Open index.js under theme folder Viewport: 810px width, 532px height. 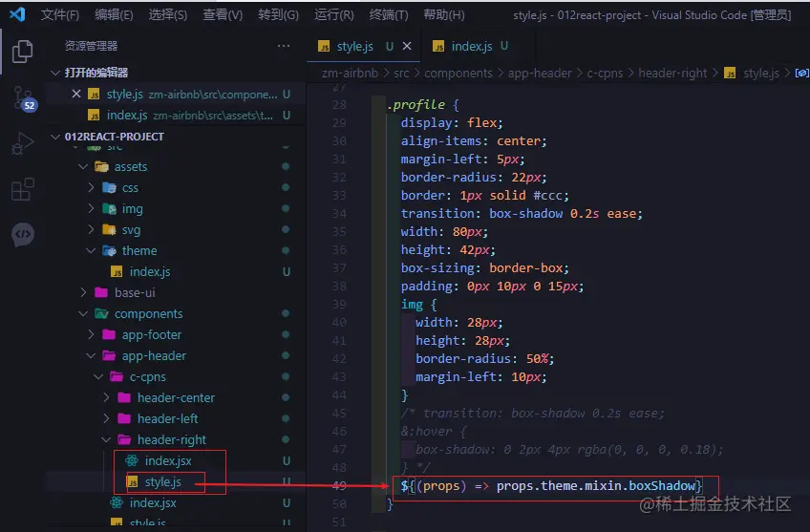(176, 271)
